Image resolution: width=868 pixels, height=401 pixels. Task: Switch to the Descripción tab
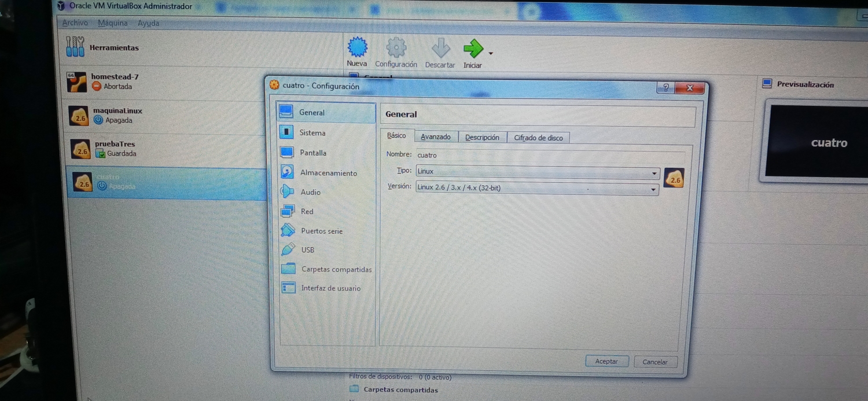coord(482,137)
